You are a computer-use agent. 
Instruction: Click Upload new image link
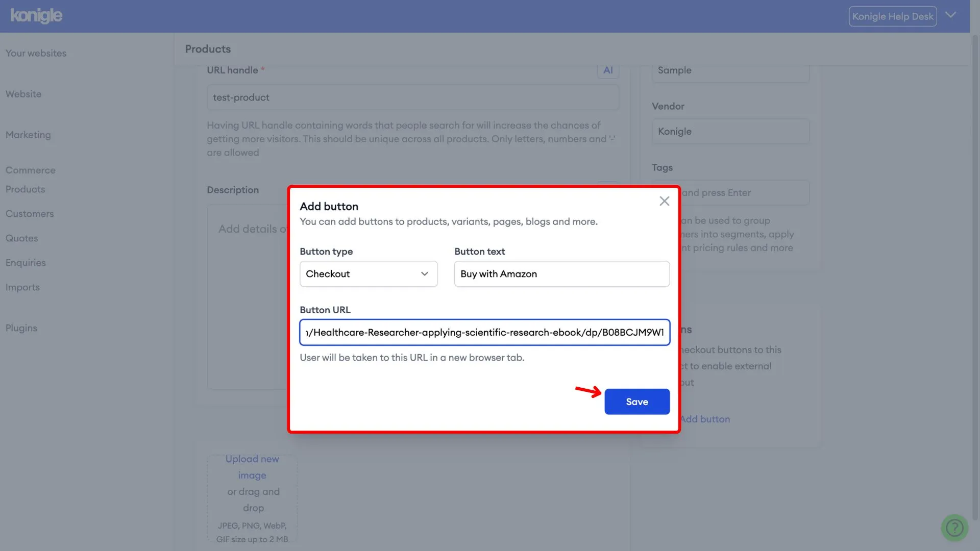[x=252, y=467]
